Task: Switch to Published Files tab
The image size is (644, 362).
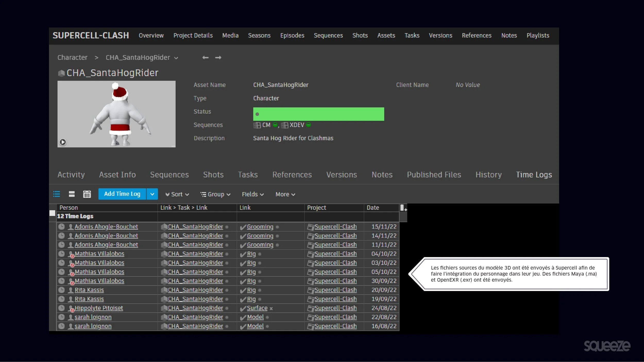Action: point(434,175)
